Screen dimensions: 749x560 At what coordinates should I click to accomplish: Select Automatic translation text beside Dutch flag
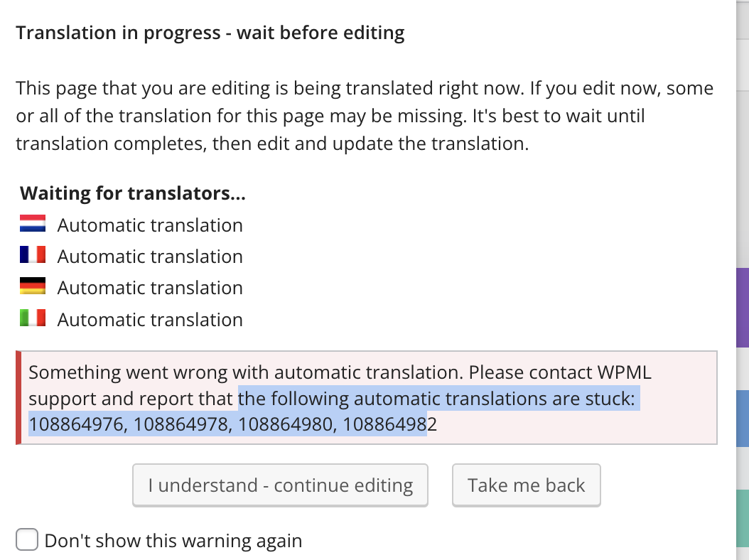[x=150, y=225]
